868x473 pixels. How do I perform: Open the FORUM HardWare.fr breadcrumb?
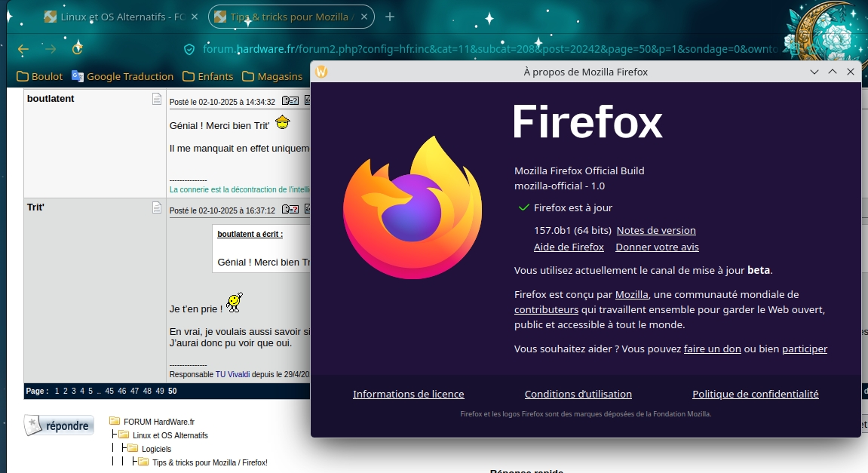tap(159, 422)
